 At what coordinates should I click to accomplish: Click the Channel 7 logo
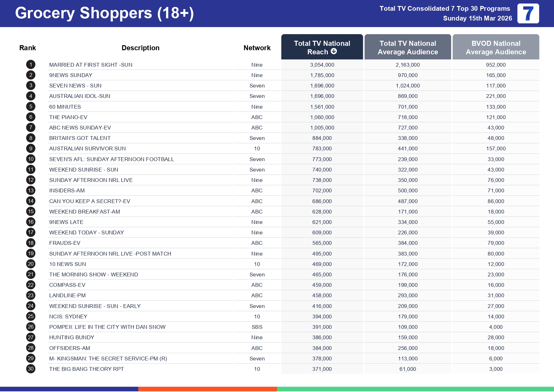click(x=528, y=14)
